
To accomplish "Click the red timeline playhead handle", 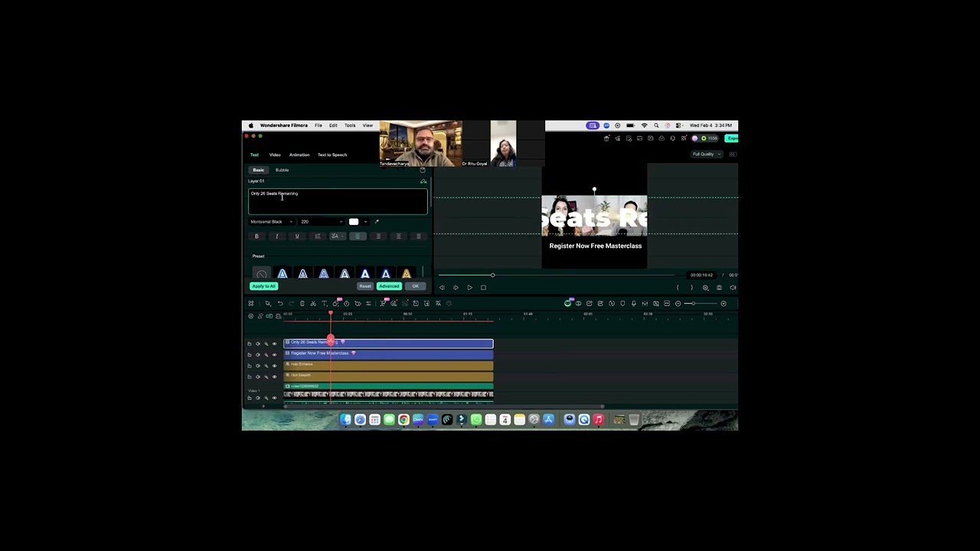I will pyautogui.click(x=331, y=314).
